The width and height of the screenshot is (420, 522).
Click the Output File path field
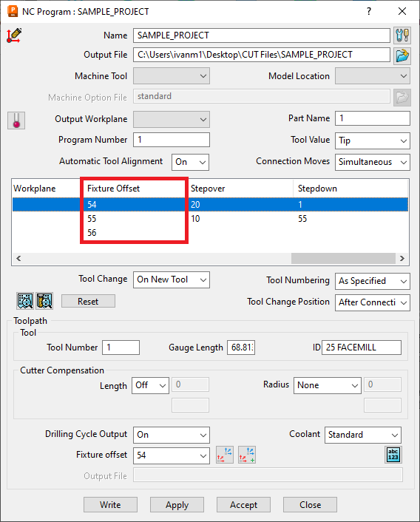pos(262,55)
